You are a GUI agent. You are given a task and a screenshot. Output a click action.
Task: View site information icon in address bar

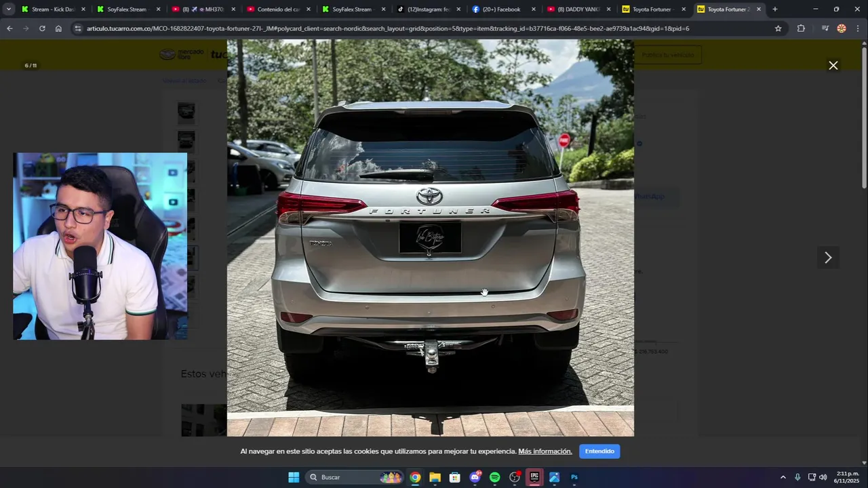coord(78,28)
